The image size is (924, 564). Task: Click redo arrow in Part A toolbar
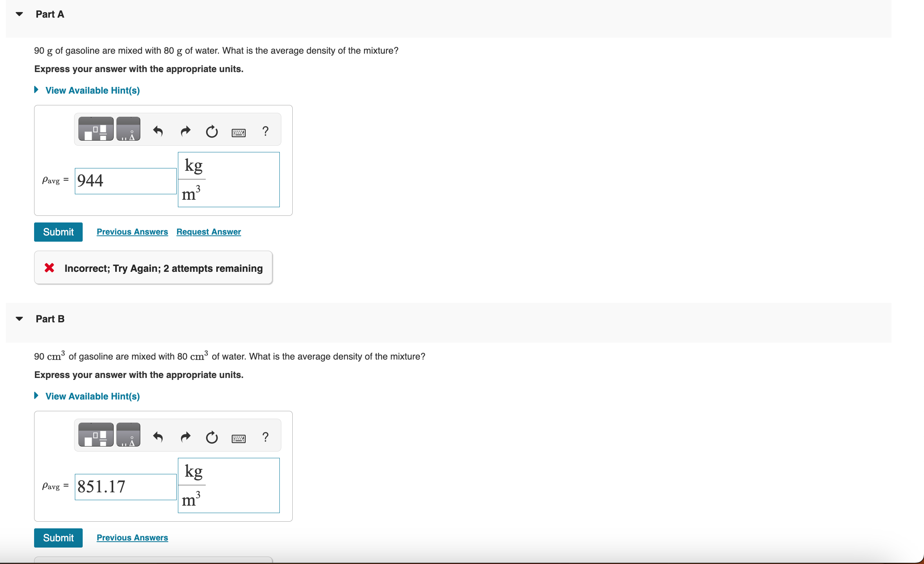[185, 131]
